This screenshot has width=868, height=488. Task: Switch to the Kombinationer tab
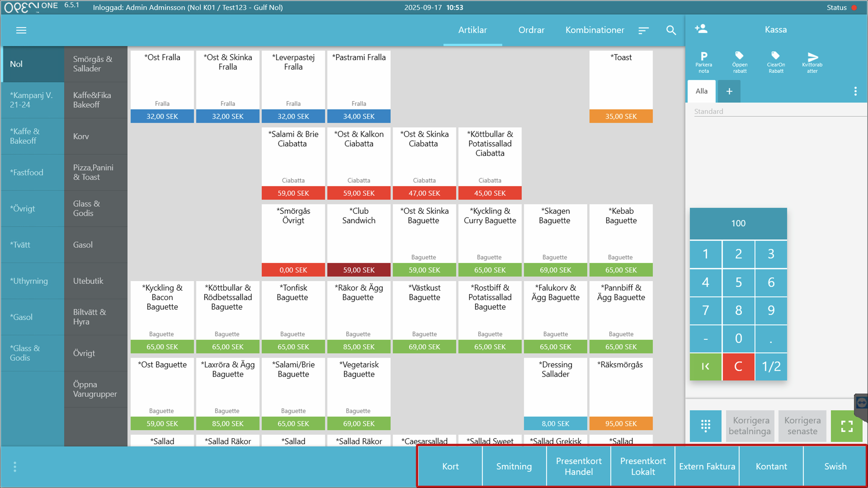point(594,30)
